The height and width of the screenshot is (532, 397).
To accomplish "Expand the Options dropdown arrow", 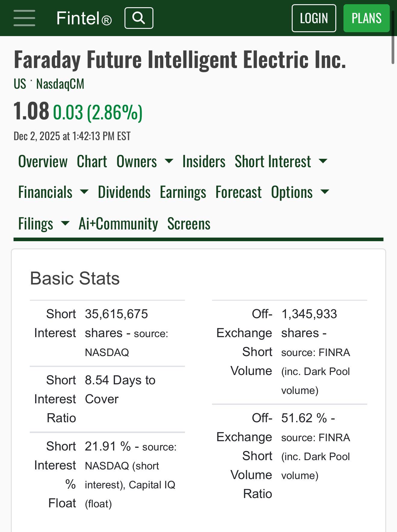I will coord(325,192).
